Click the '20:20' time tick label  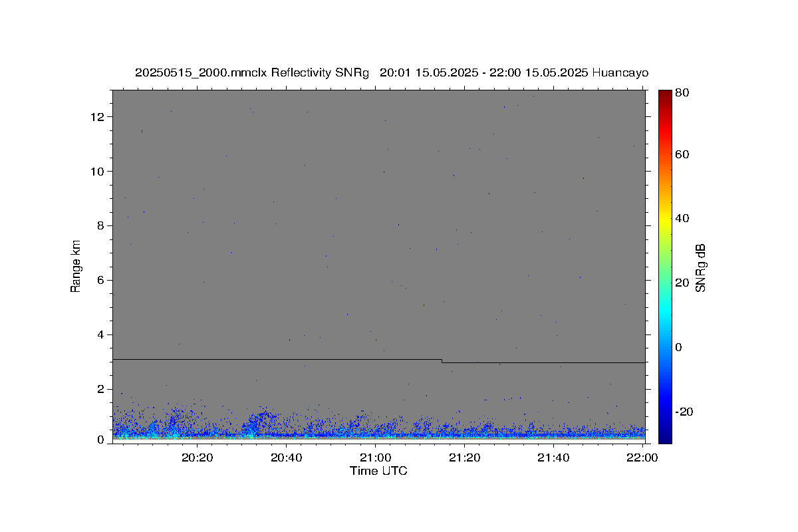198,458
